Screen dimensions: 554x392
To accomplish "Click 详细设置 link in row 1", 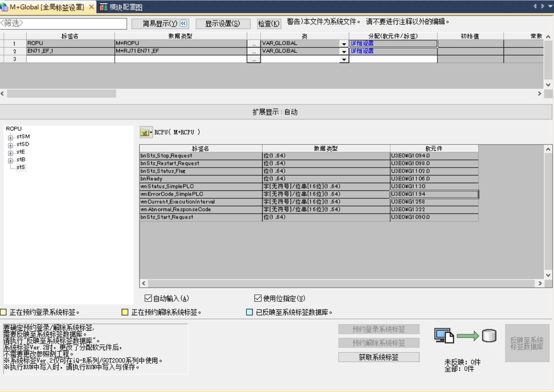I will tap(362, 44).
